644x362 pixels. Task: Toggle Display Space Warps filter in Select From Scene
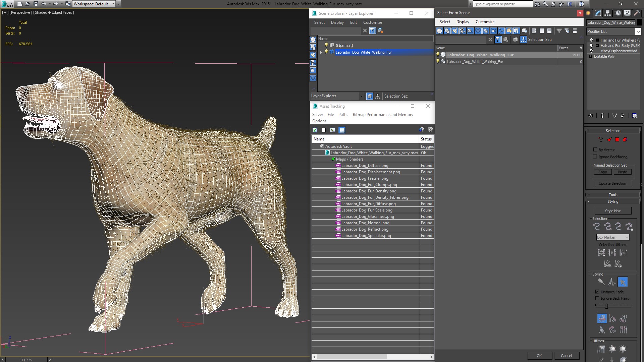tap(478, 31)
